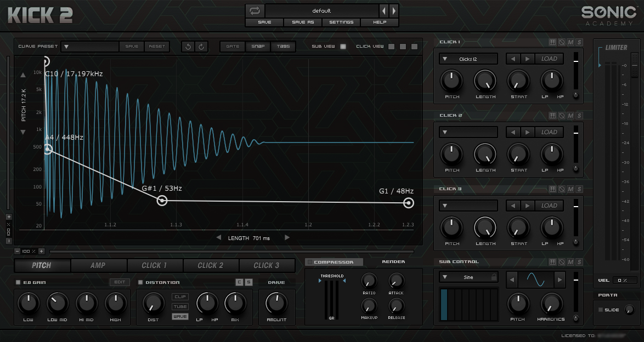Click the keyboard icon in Sub Control header
The width and height of the screenshot is (644, 342).
553,262
